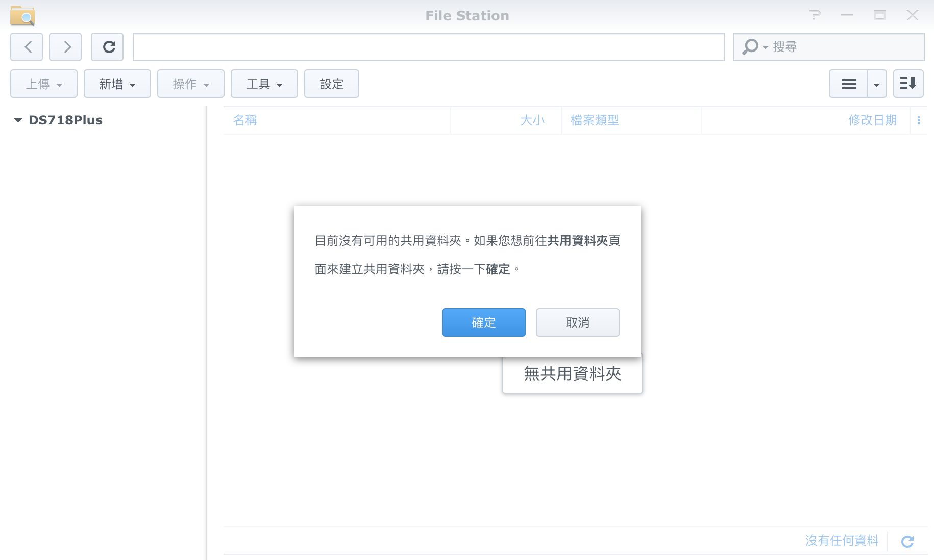Click the back navigation arrow
The height and width of the screenshot is (560, 934).
point(27,47)
